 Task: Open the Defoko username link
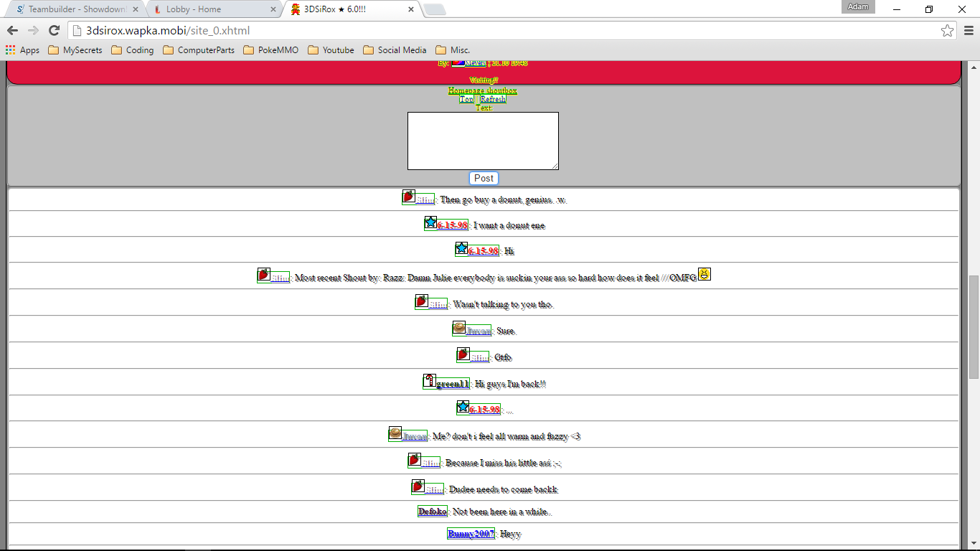433,512
